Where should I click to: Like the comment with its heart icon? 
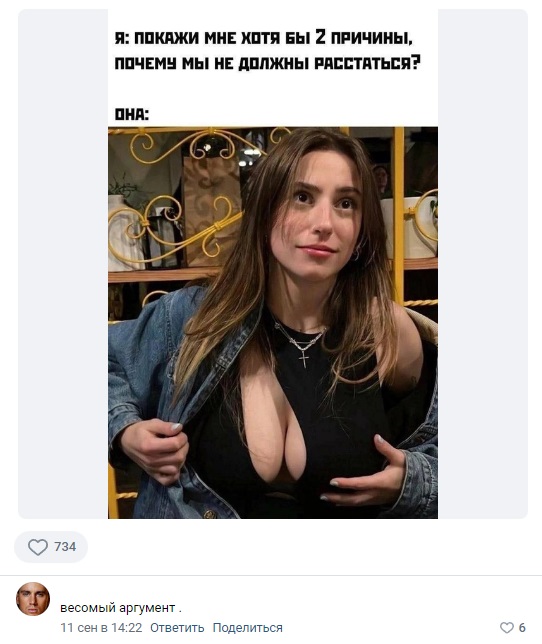point(507,628)
